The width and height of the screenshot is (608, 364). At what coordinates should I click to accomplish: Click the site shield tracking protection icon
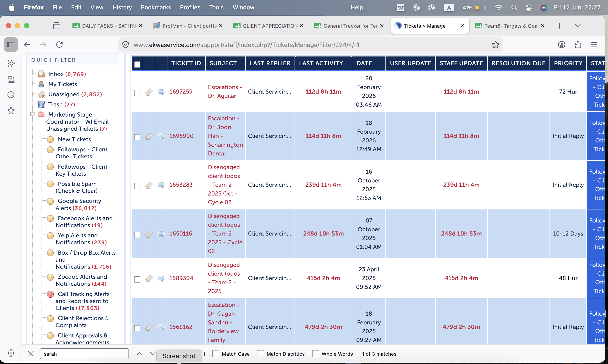click(x=126, y=45)
